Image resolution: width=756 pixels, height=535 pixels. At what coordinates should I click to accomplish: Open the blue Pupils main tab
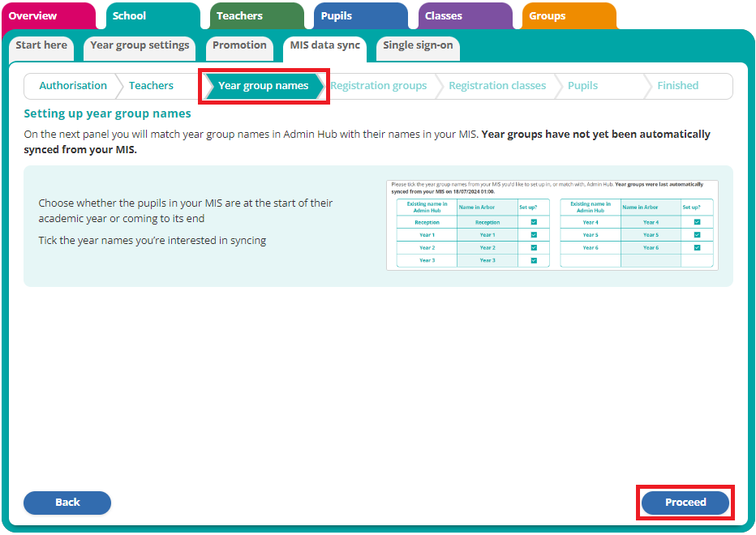[337, 16]
